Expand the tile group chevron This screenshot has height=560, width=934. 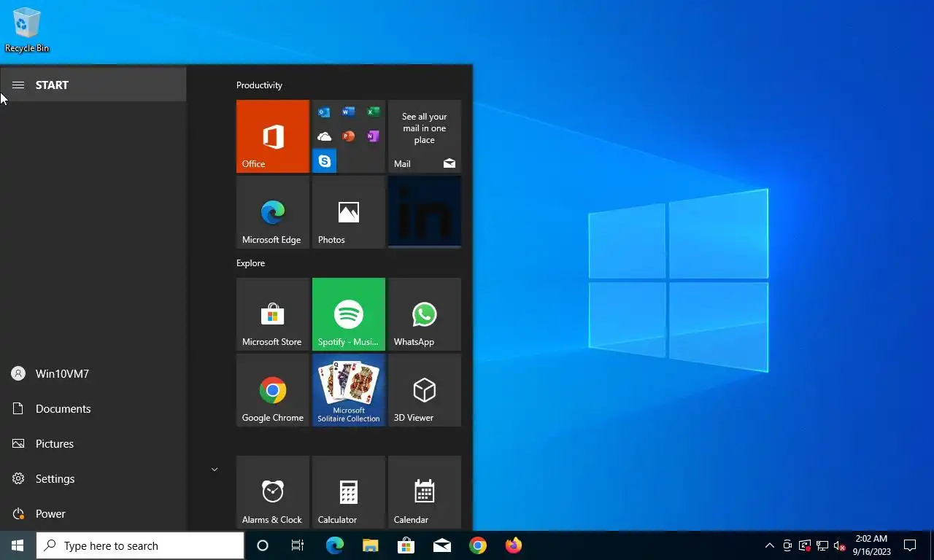click(x=215, y=470)
